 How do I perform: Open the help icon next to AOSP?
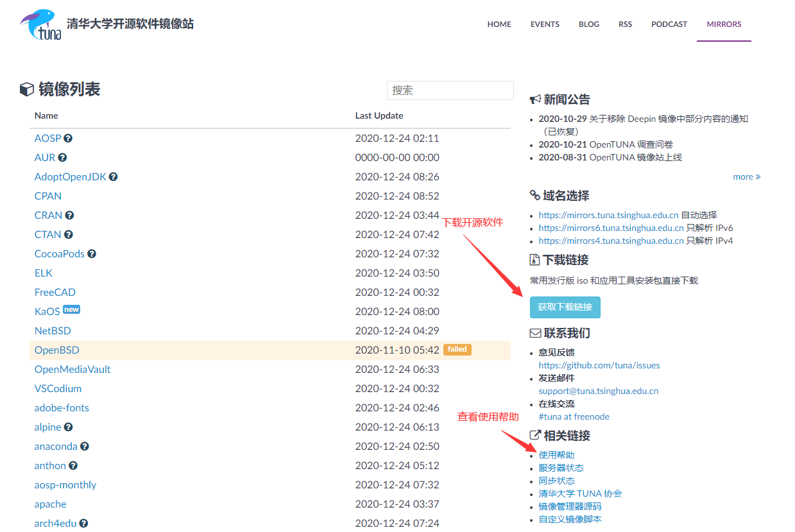[x=68, y=138]
